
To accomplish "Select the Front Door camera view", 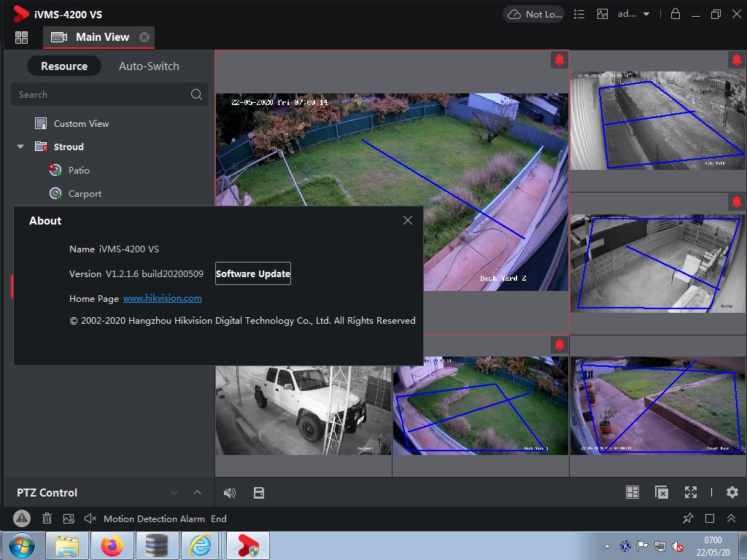I will (x=659, y=405).
